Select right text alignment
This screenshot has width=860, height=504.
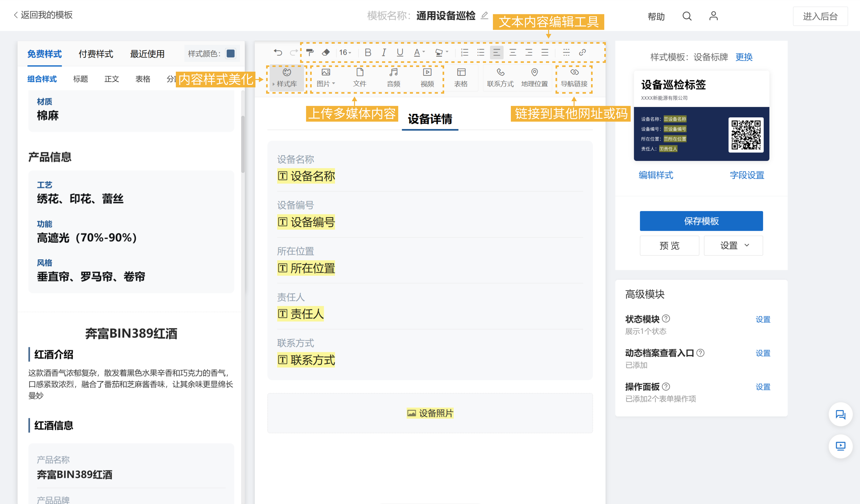pyautogui.click(x=529, y=52)
